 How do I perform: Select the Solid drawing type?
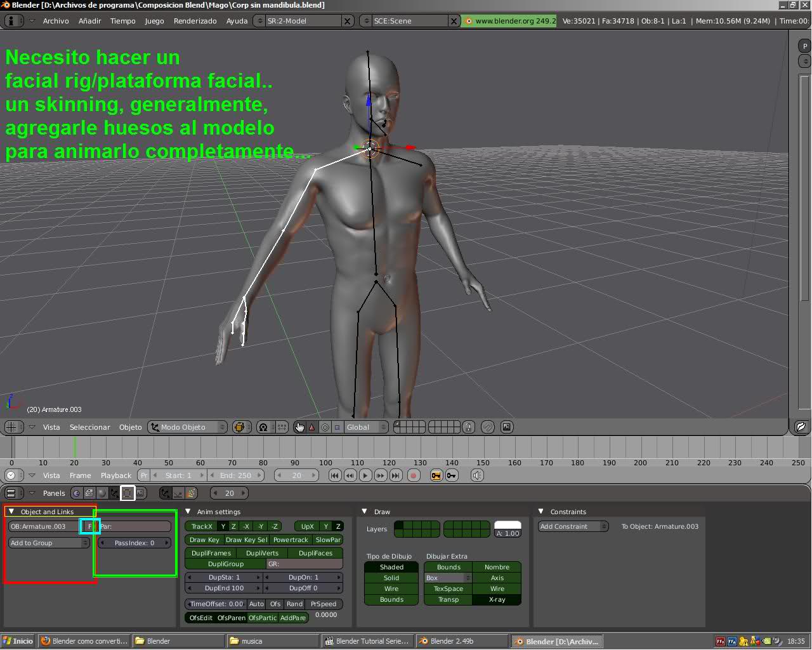click(x=391, y=578)
